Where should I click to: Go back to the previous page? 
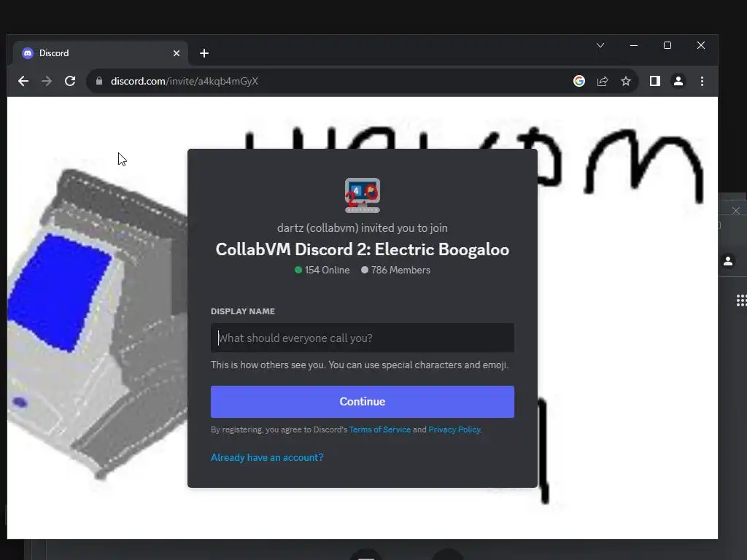23,82
